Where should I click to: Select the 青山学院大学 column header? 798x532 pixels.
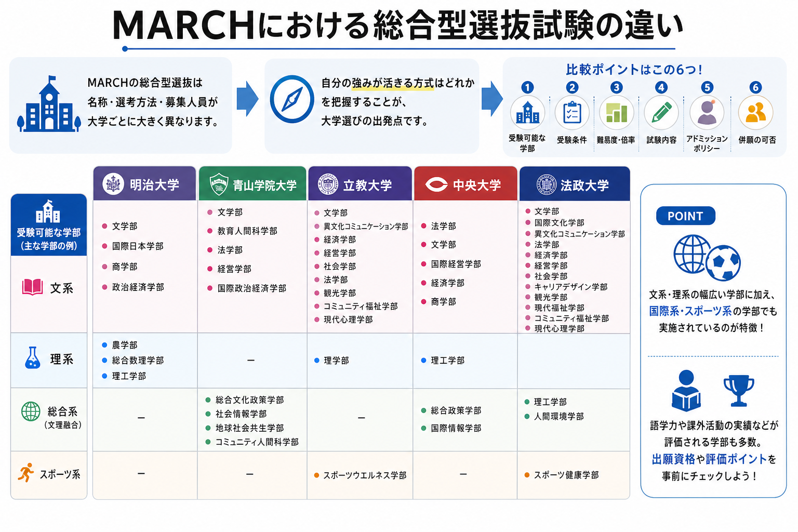pyautogui.click(x=252, y=183)
